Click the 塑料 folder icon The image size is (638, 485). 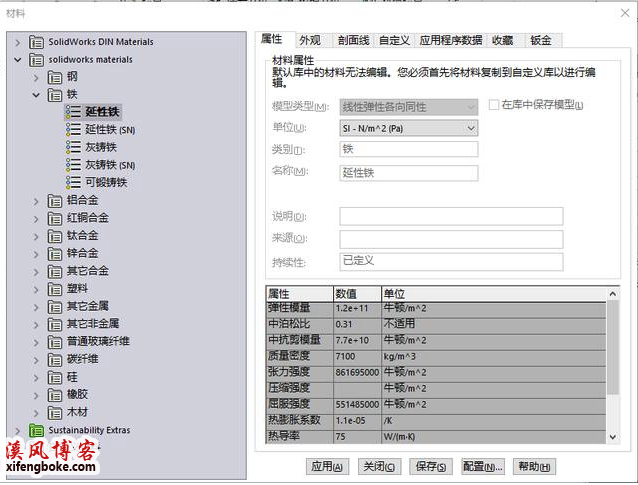click(55, 289)
